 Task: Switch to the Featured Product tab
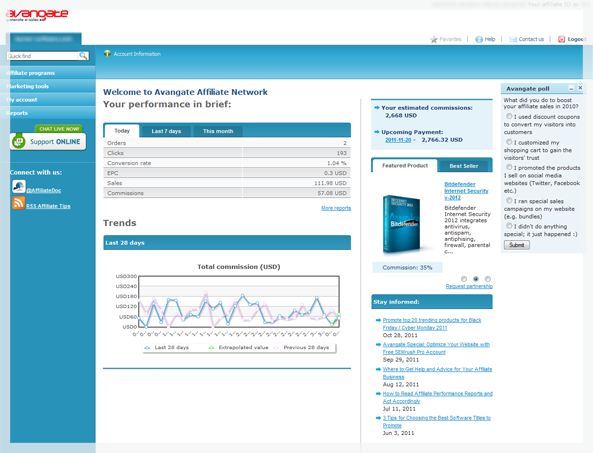click(x=405, y=166)
